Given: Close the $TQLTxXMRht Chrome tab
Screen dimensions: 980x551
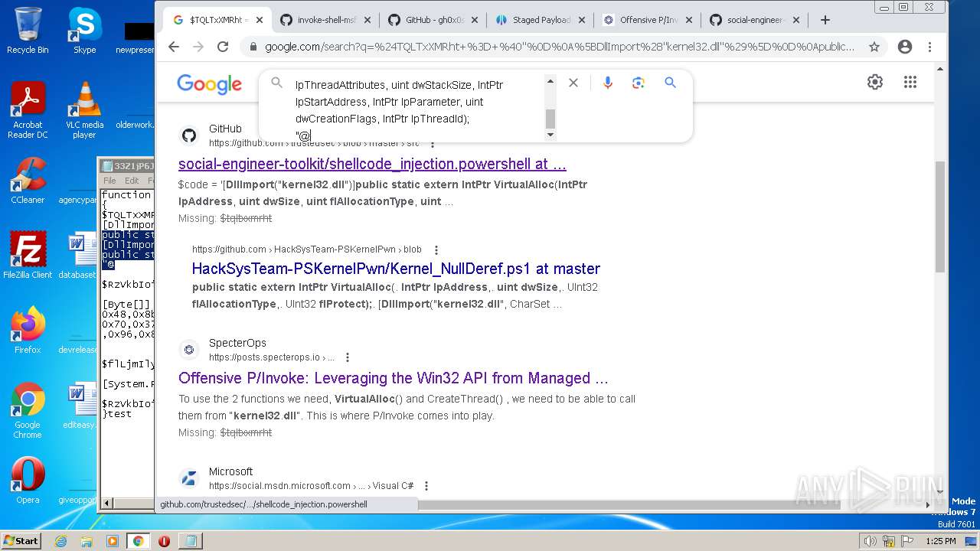Looking at the screenshot, I should [x=260, y=20].
